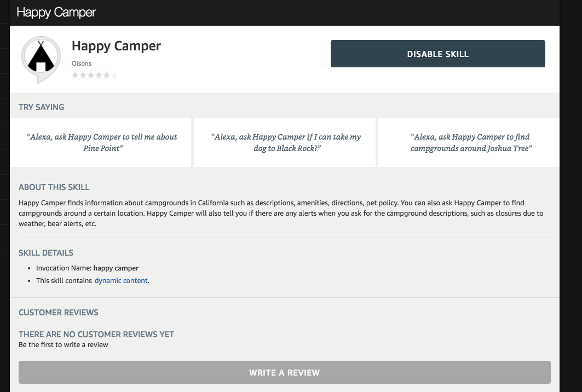Click the About This Skill heading
Viewport: 582px width, 392px height.
point(54,187)
